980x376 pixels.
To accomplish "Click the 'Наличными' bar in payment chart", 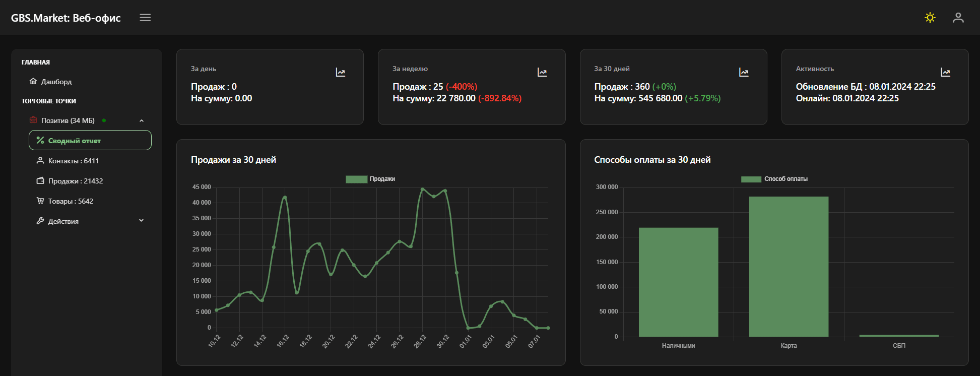I will 678,282.
